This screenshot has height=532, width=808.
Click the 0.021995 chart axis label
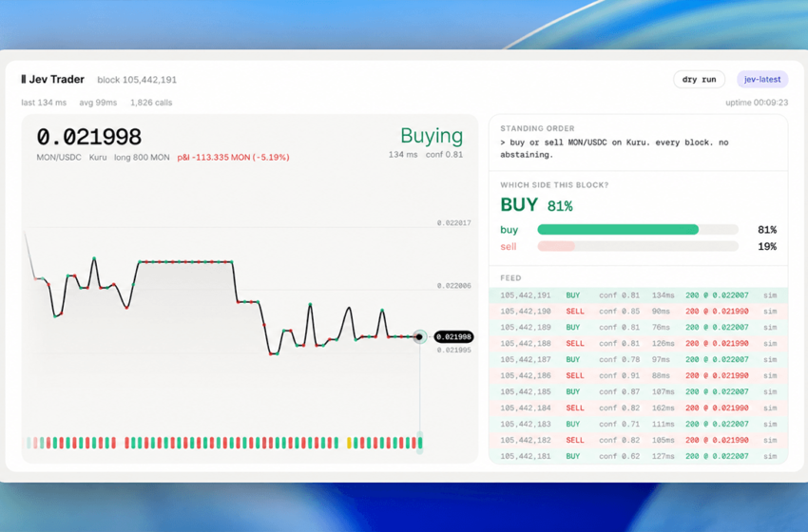(454, 351)
